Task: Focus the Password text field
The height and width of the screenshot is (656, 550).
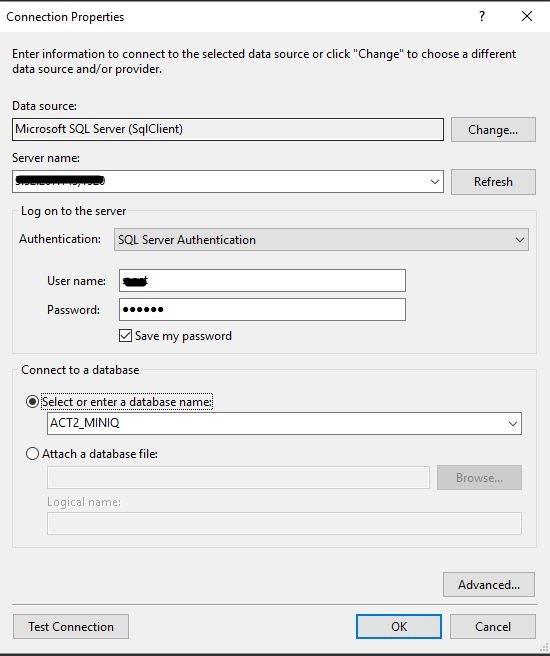Action: (262, 310)
